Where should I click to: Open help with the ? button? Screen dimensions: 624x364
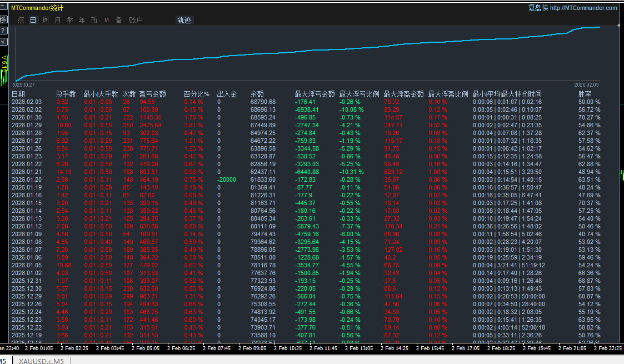[3, 31]
